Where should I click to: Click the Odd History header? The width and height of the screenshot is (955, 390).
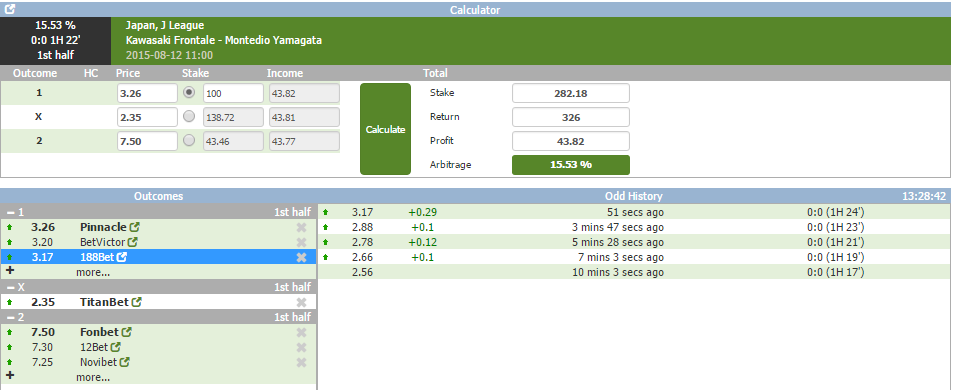pos(633,196)
